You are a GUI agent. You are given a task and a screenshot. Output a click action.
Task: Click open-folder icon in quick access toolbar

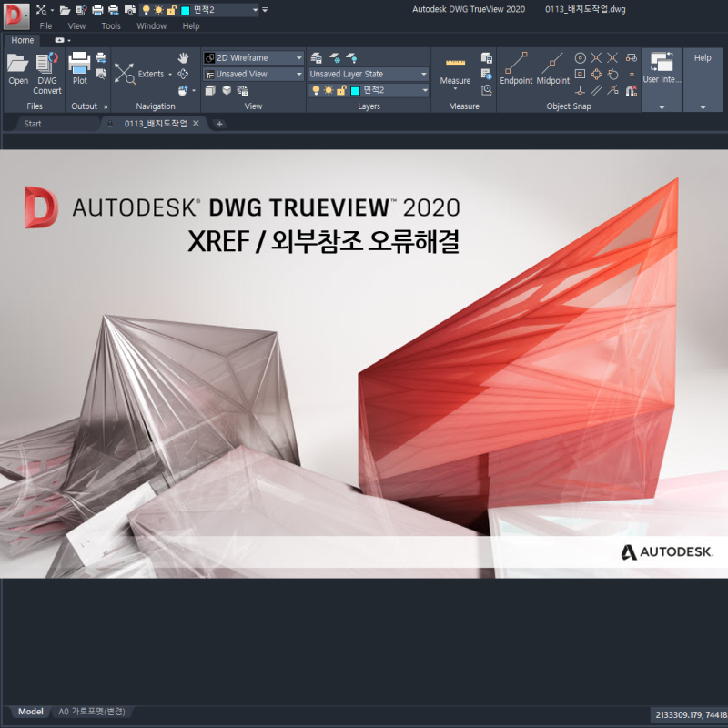click(x=65, y=10)
